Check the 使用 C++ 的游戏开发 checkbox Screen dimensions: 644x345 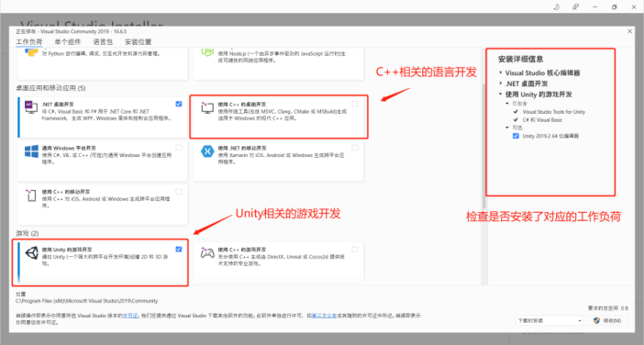pos(355,250)
